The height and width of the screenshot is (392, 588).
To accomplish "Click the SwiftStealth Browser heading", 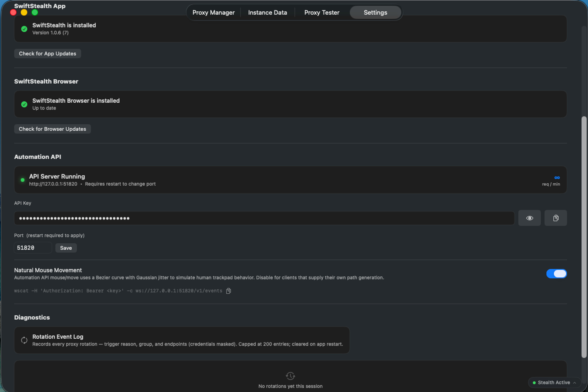I will 46,81.
